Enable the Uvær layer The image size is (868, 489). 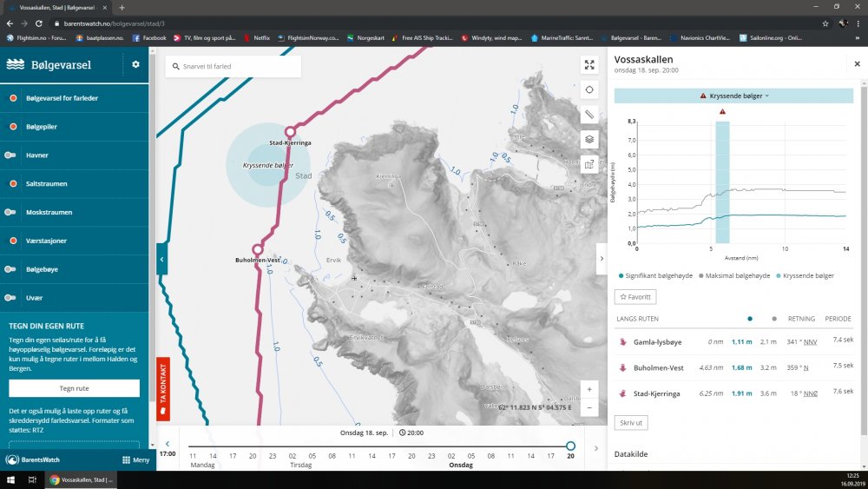click(10, 298)
